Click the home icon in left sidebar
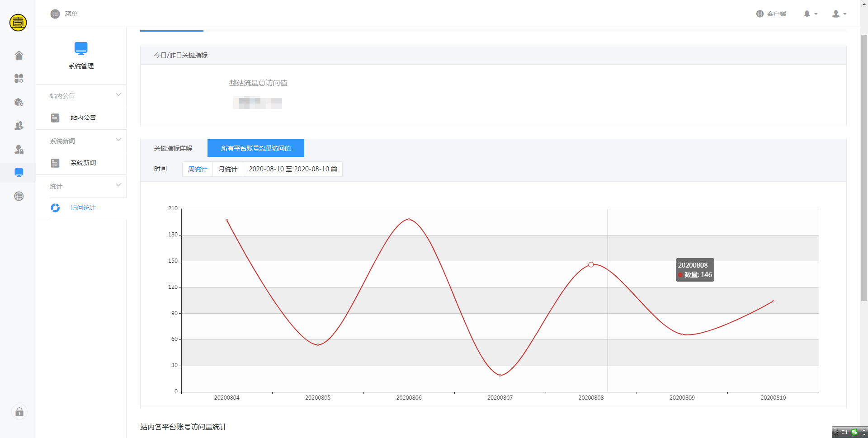This screenshot has width=868, height=438. (x=19, y=55)
